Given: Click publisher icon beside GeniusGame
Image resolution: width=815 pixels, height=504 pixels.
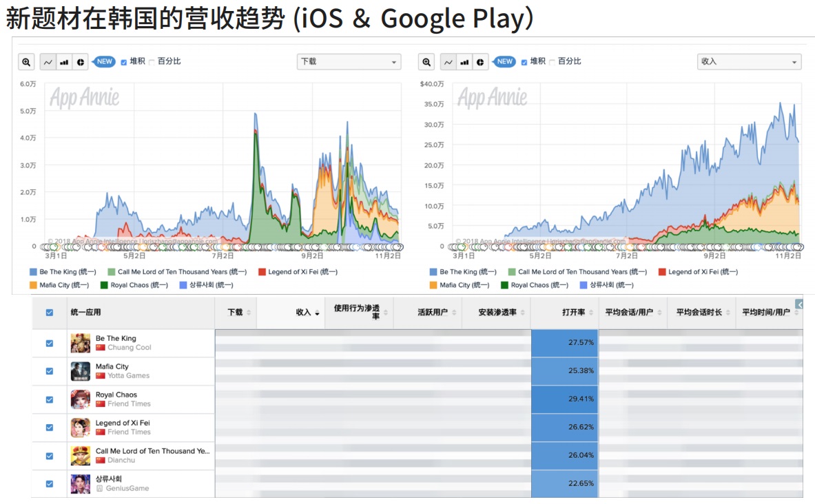Looking at the screenshot, I should tap(99, 488).
